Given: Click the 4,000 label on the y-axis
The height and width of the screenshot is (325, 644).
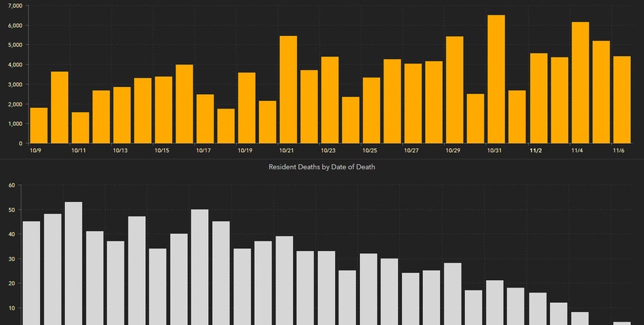Looking at the screenshot, I should point(13,65).
